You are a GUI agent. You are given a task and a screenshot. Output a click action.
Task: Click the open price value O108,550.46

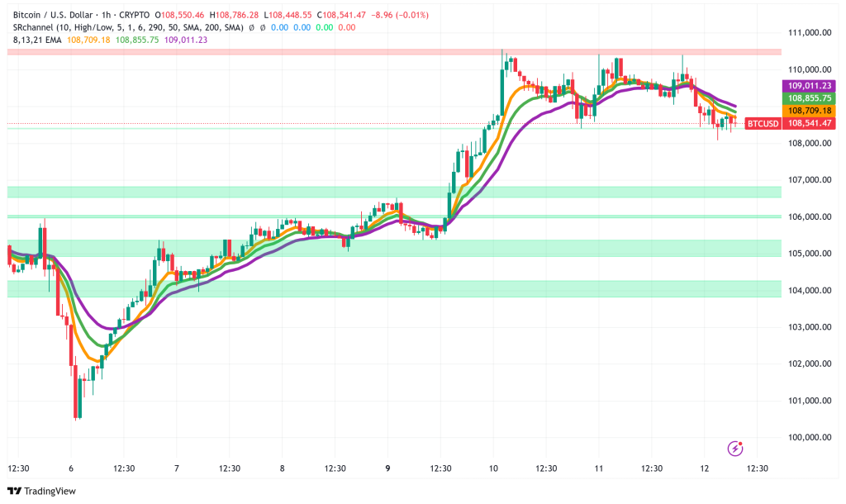[179, 15]
